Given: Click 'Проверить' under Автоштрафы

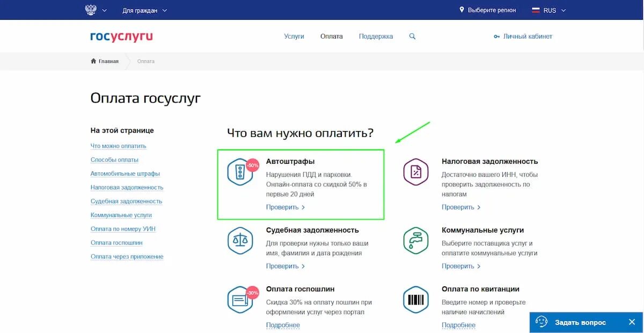Looking at the screenshot, I should click(286, 207).
